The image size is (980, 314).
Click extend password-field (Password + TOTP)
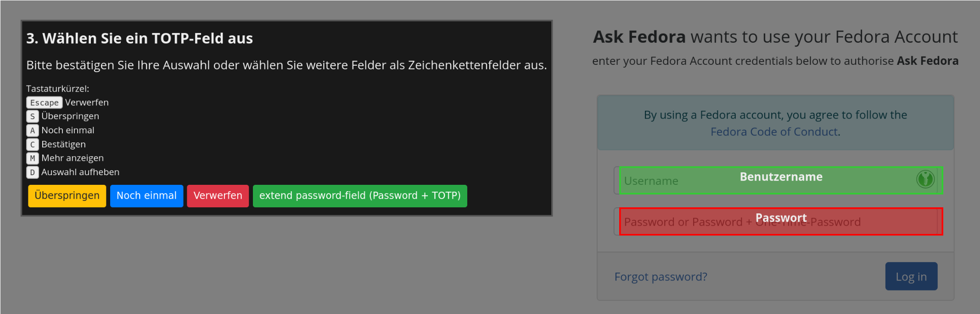tap(360, 195)
